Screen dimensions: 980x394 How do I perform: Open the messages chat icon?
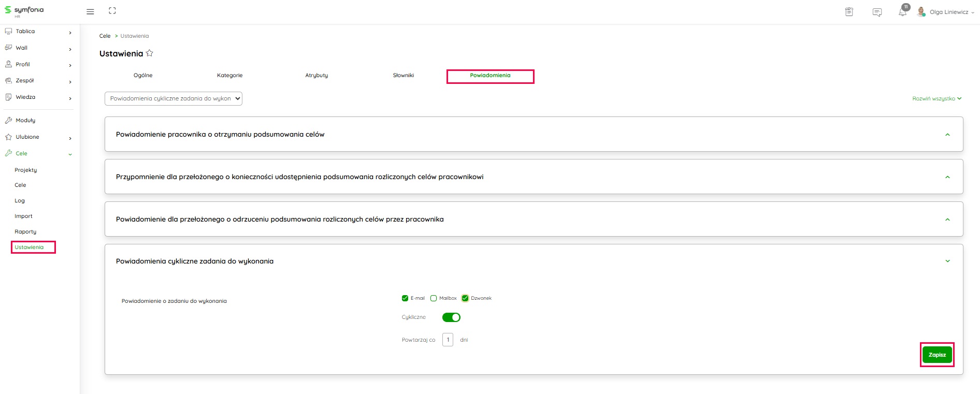pyautogui.click(x=877, y=12)
